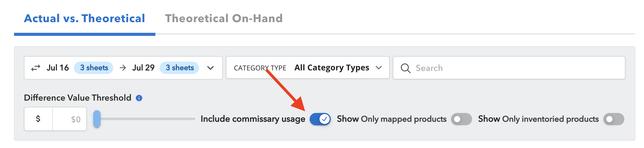Click the Difference Value Threshold info icon

(139, 98)
